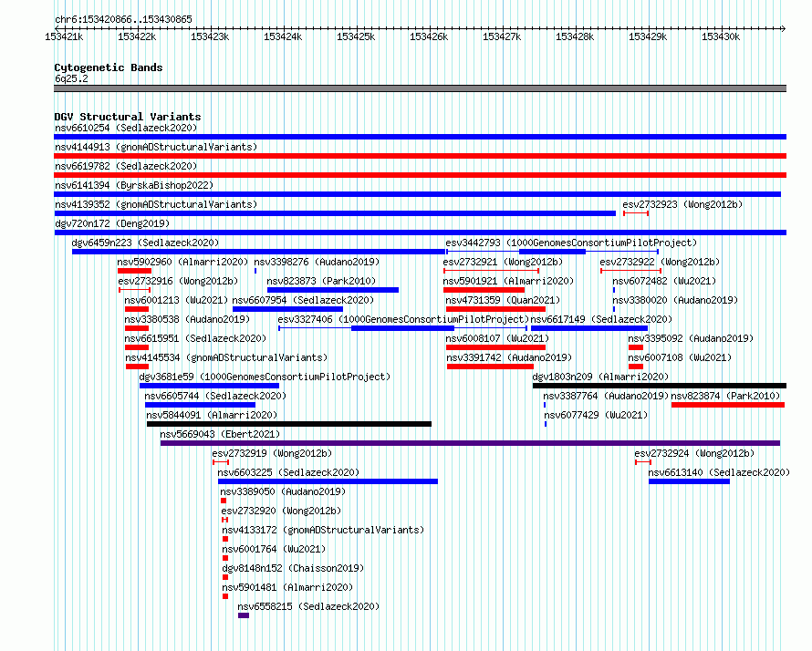Click nsv3389050 (Audano2019) label

click(x=283, y=491)
